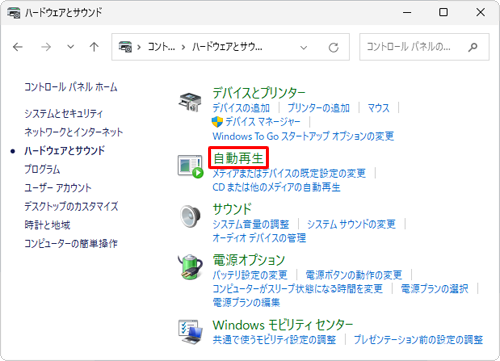Go back with the left arrow button
The image size is (500, 361).
coord(18,47)
